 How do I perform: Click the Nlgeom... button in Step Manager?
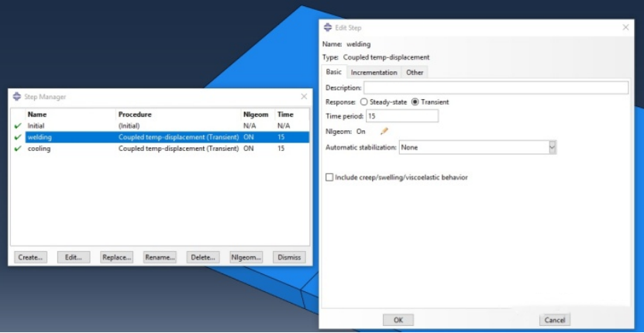(246, 257)
